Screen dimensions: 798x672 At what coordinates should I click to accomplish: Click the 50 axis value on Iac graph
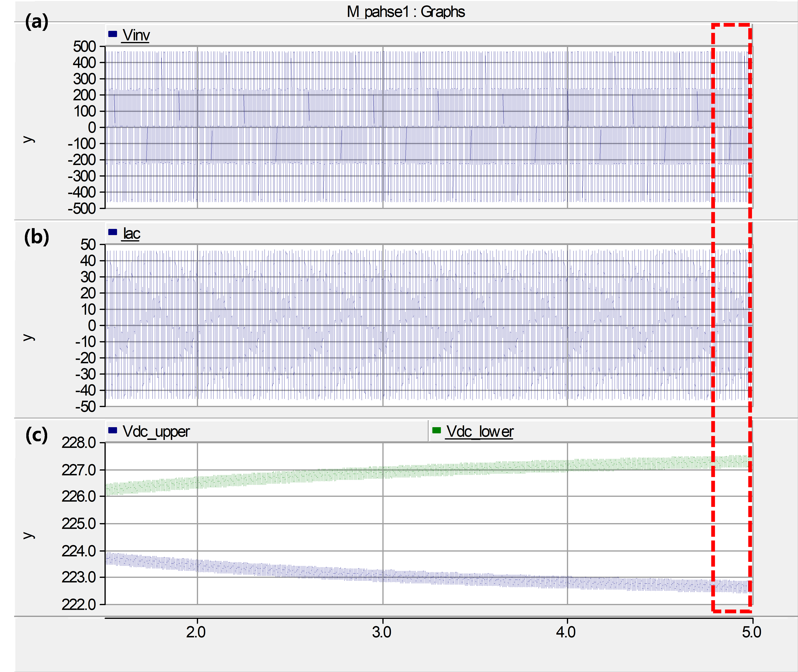[88, 245]
